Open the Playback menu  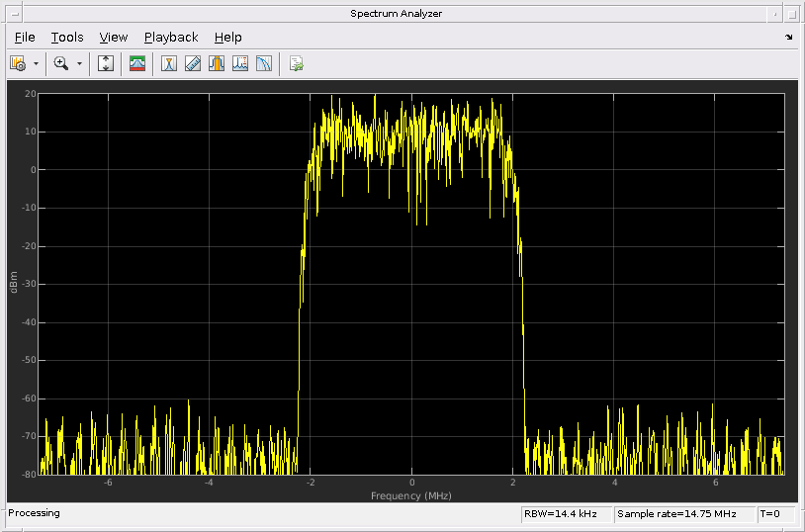tap(171, 37)
